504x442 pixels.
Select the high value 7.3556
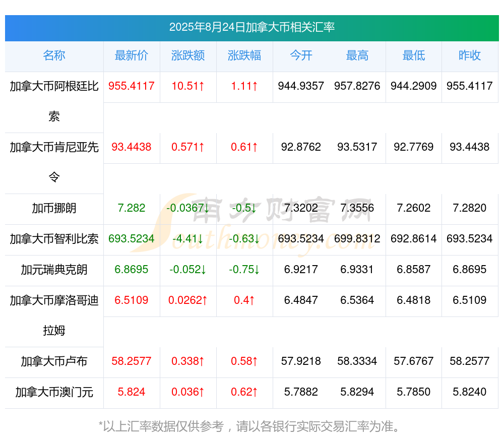[x=357, y=208]
